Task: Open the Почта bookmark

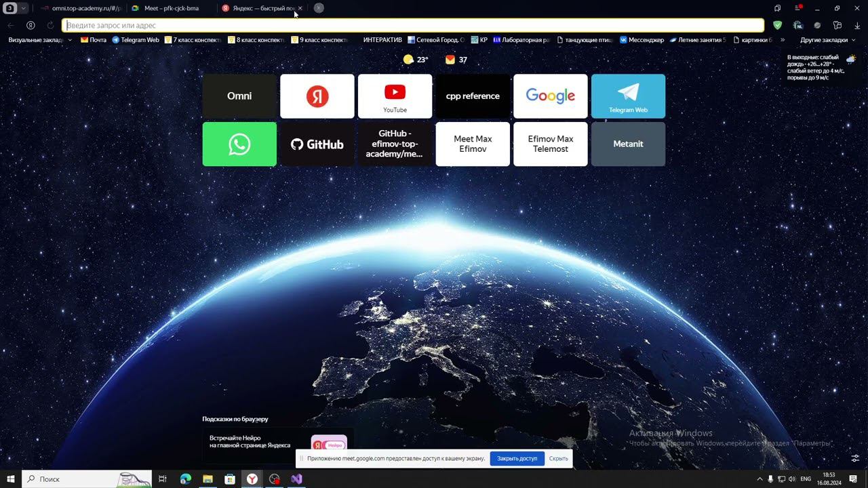Action: (x=94, y=40)
